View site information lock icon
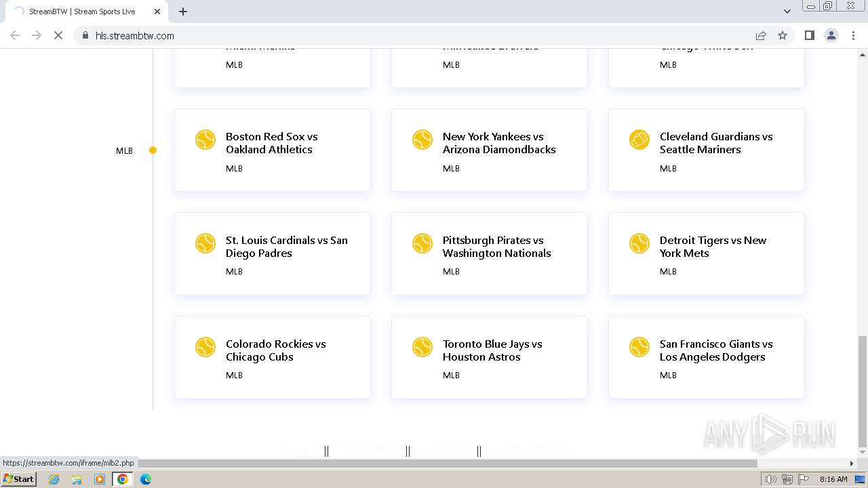This screenshot has width=868, height=488. [85, 35]
